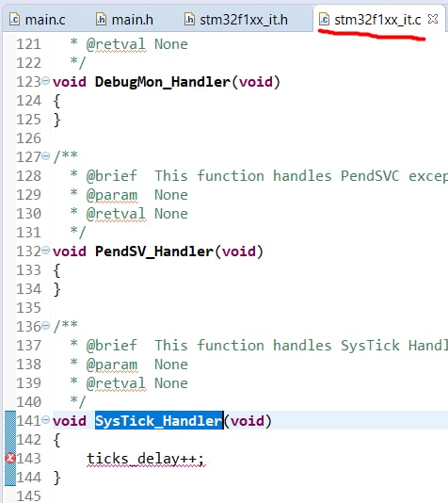Click the PendSV_Handler function name
Image resolution: width=448 pixels, height=503 pixels.
click(x=154, y=251)
